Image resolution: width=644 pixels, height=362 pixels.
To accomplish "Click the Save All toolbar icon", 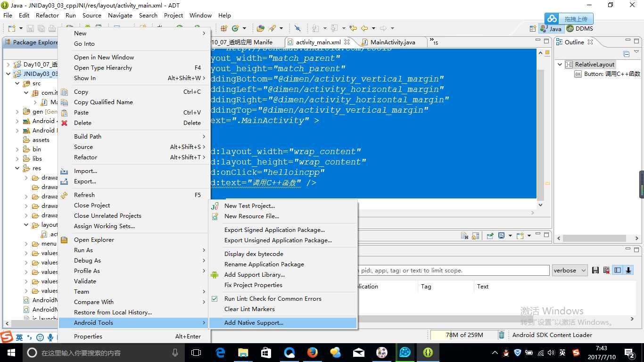I will pos(41,28).
